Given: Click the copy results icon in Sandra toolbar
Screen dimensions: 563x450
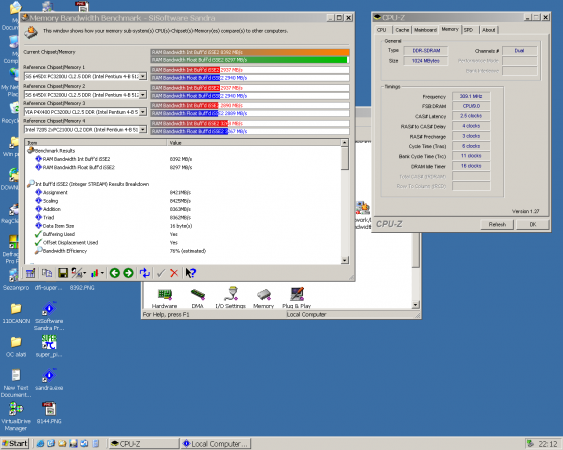Looking at the screenshot, I should [x=47, y=273].
